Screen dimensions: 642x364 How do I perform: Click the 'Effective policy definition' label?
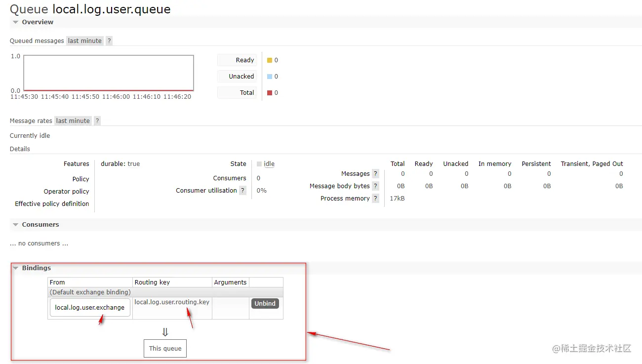point(52,204)
